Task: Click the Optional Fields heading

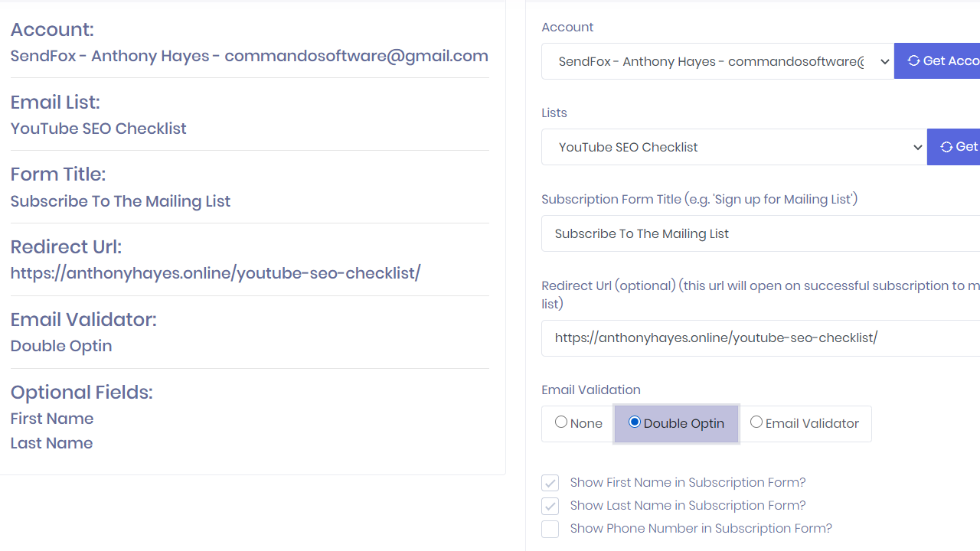Action: (x=81, y=393)
